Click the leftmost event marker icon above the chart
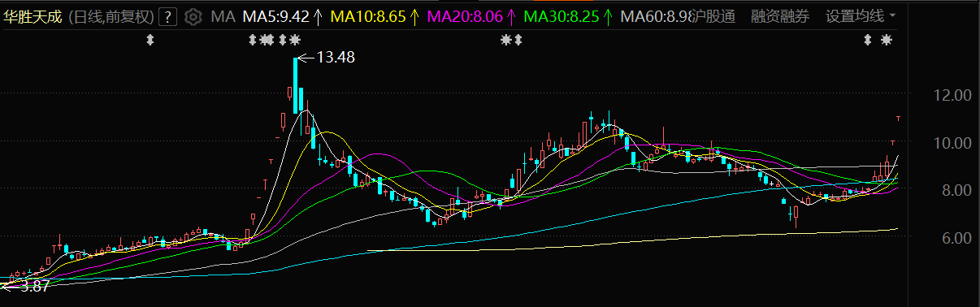 point(150,40)
